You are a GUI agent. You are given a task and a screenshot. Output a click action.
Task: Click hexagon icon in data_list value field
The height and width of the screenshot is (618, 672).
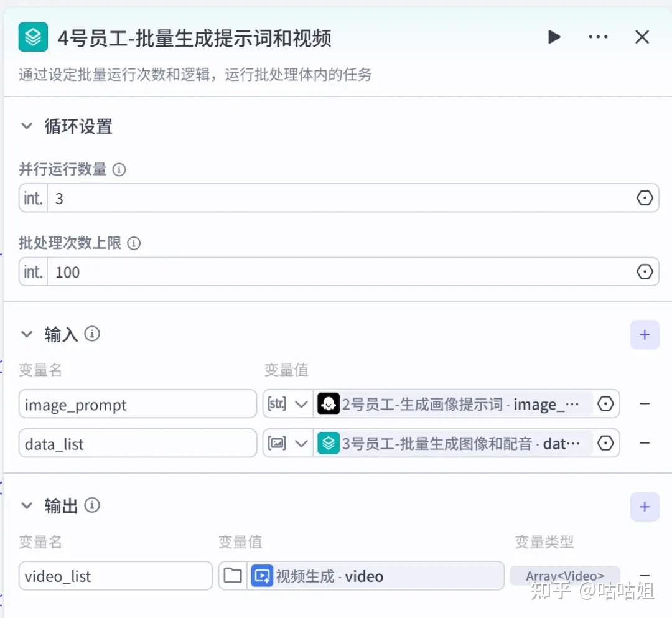pos(605,443)
